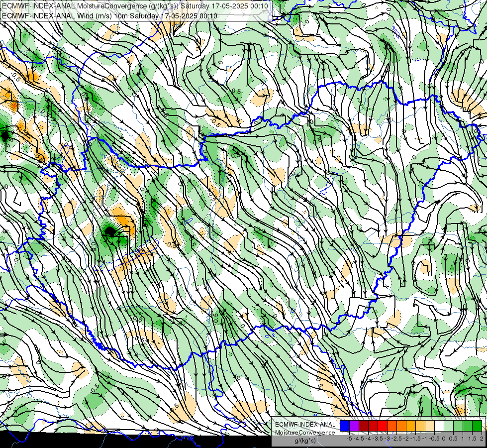Click the MoistureConvergence label in the legend
Screen dimensions: 487x448
click(x=305, y=433)
